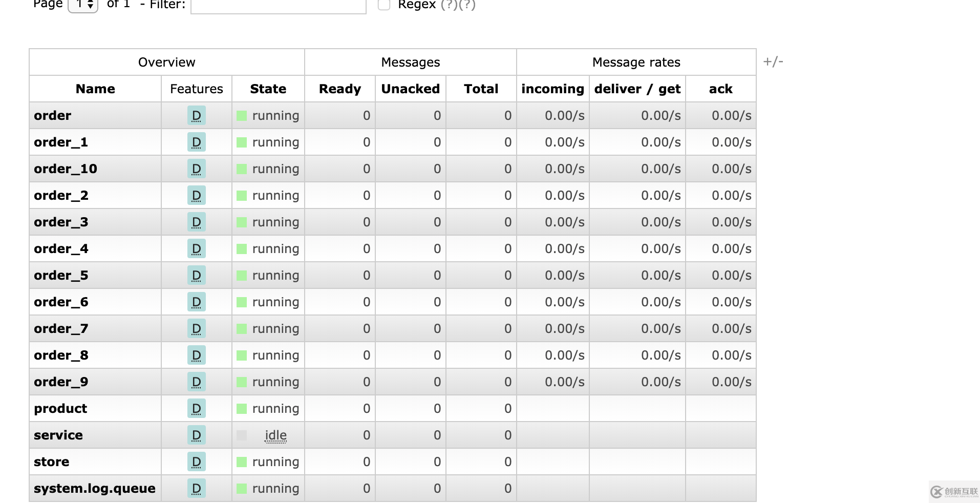Go to the order_6 queue page

[61, 302]
